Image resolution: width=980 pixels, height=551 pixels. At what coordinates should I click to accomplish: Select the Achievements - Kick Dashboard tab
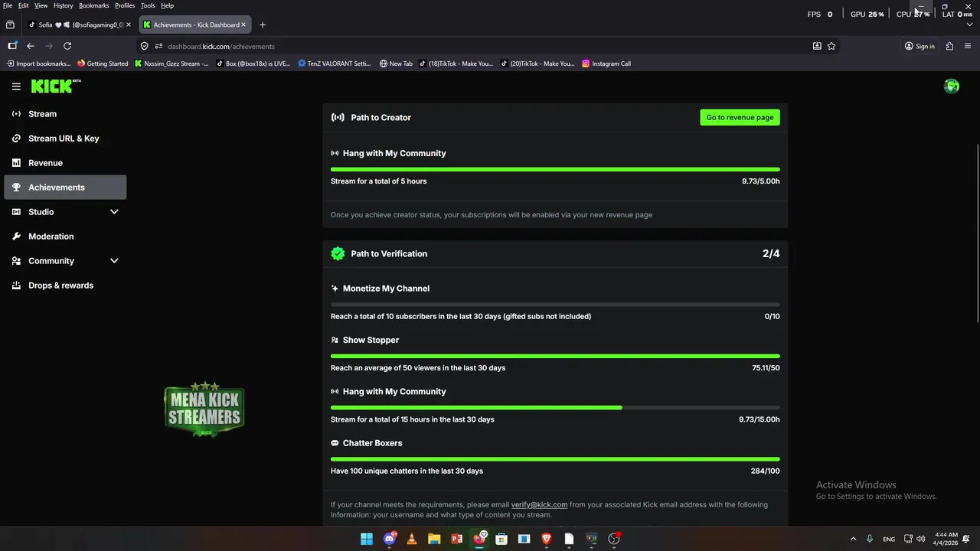tap(195, 24)
